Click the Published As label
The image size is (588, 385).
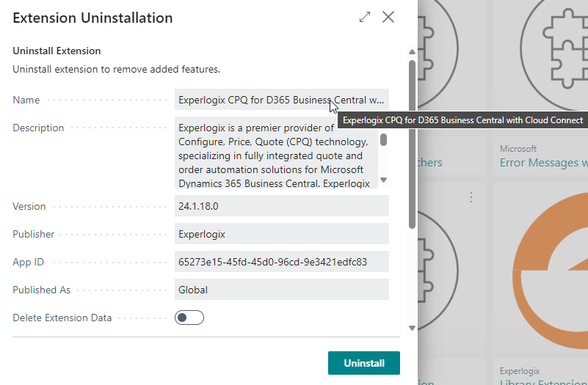click(x=42, y=290)
